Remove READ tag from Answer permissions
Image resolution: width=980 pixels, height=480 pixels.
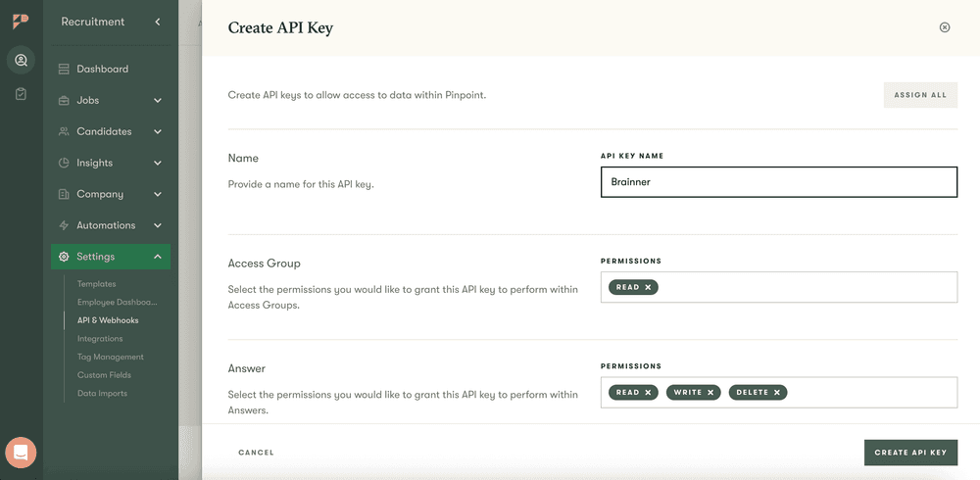(648, 393)
